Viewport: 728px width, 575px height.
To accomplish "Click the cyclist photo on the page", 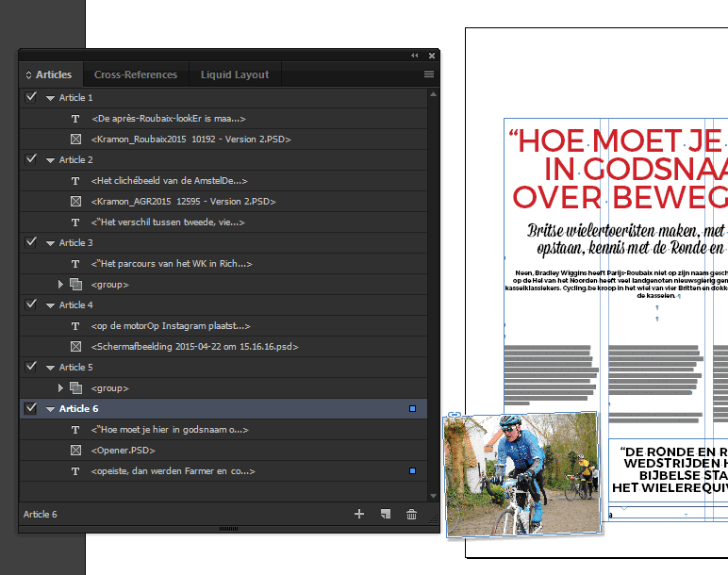I will point(522,475).
